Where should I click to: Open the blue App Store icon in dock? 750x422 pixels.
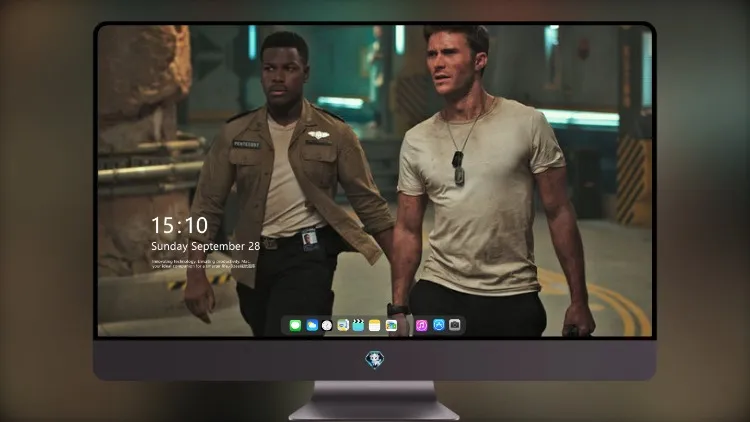point(439,325)
